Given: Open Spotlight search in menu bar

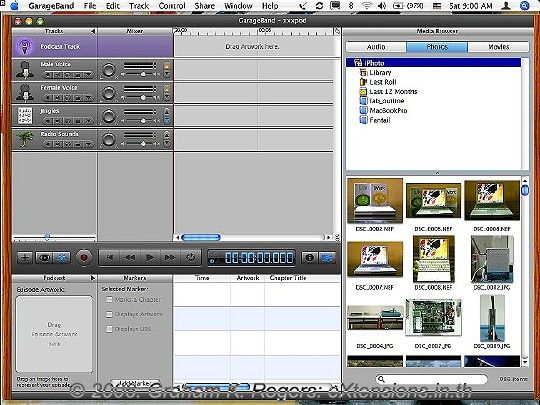Looking at the screenshot, I should 525,6.
